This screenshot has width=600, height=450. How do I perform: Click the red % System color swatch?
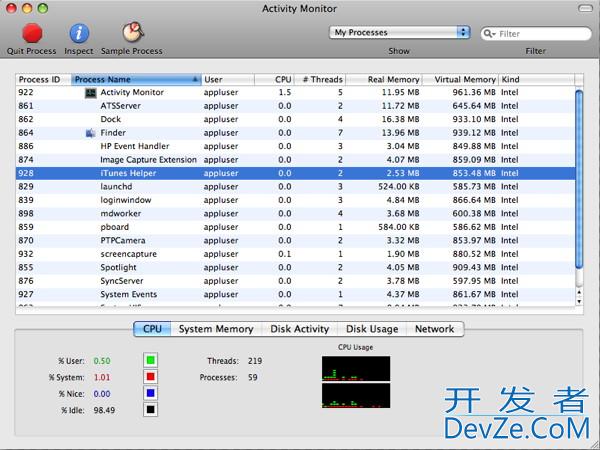coord(151,377)
